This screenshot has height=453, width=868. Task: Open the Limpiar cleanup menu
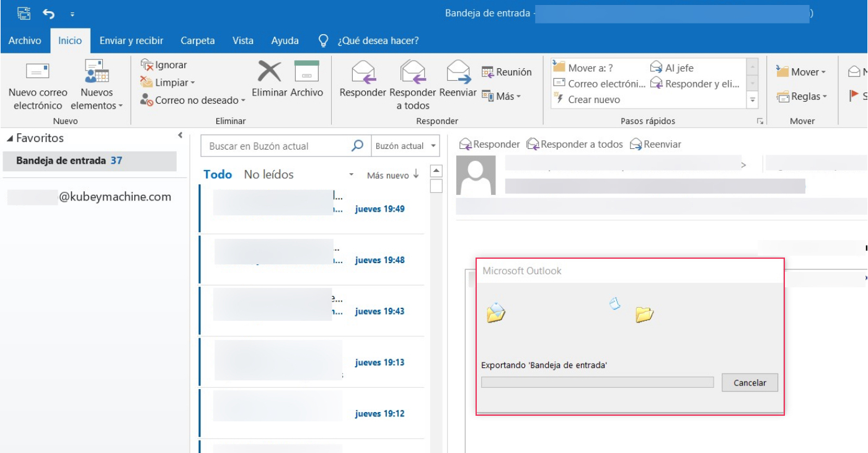click(167, 83)
